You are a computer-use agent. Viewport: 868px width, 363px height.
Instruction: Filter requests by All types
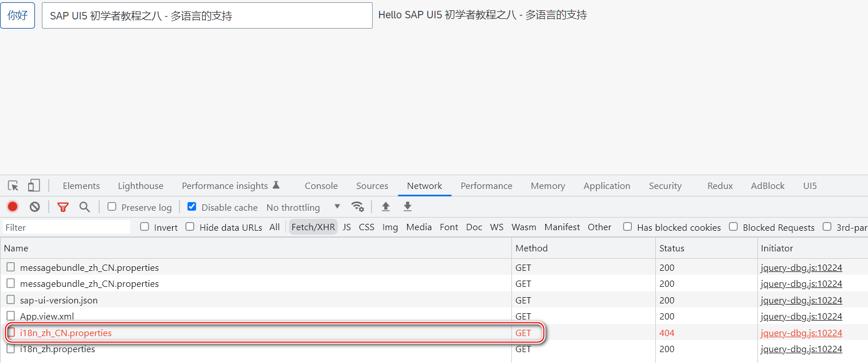[x=275, y=227]
